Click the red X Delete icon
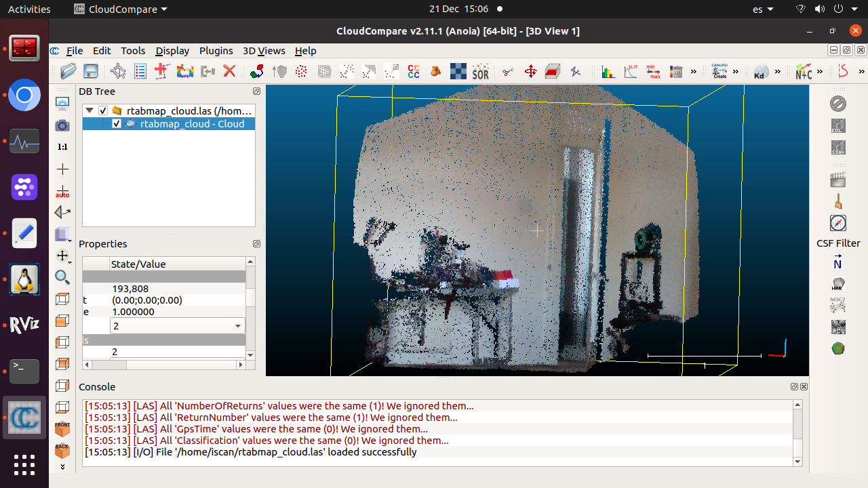Screen dimensions: 868x488 coord(229,71)
